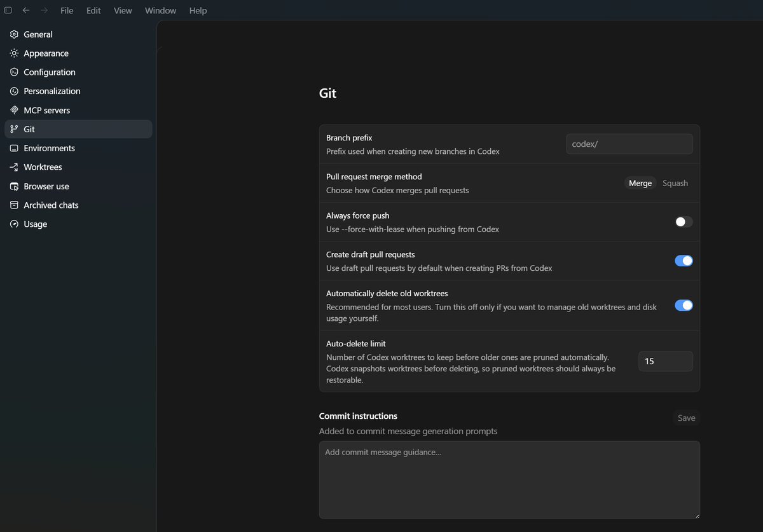
Task: Select the Squash merge method
Action: pyautogui.click(x=675, y=183)
